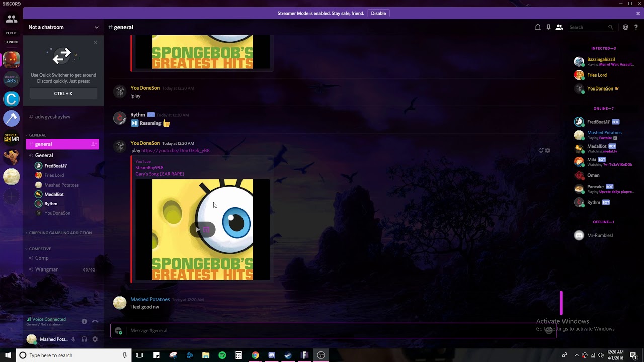The width and height of the screenshot is (644, 362).
Task: Disable Streamer Mode via the Disable button
Action: (x=378, y=13)
